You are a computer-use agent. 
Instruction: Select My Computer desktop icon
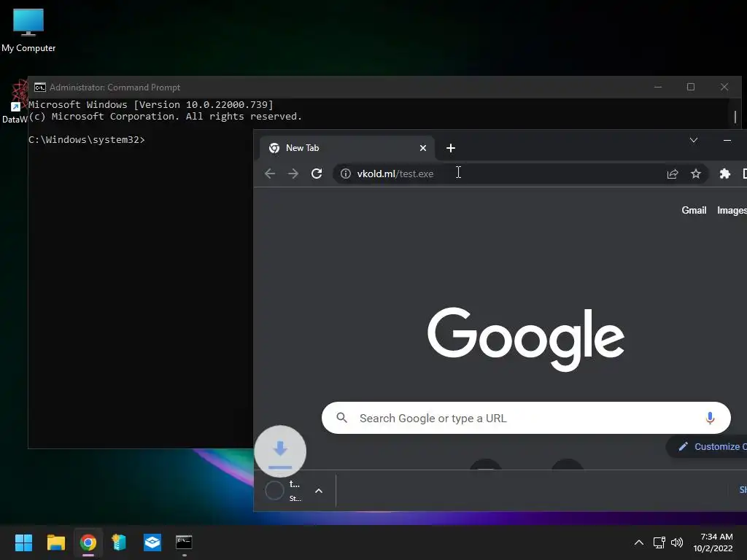tap(28, 31)
